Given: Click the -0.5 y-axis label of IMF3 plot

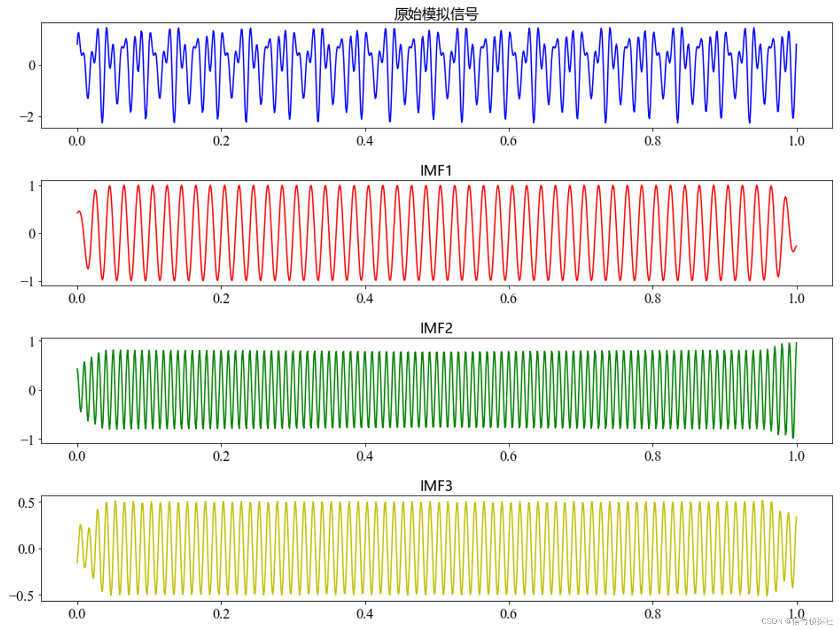Looking at the screenshot, I should (21, 596).
